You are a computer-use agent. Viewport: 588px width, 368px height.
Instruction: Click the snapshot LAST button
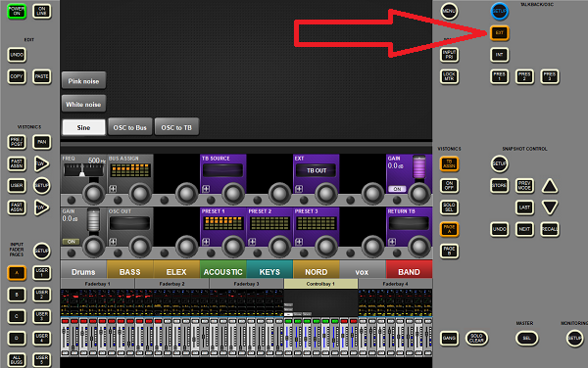point(524,207)
